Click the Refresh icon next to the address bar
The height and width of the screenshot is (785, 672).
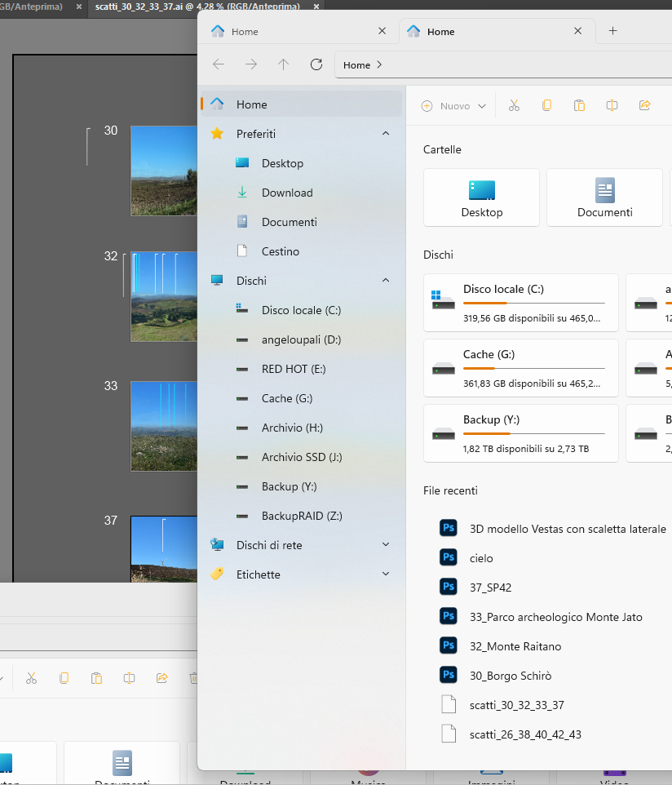click(316, 64)
